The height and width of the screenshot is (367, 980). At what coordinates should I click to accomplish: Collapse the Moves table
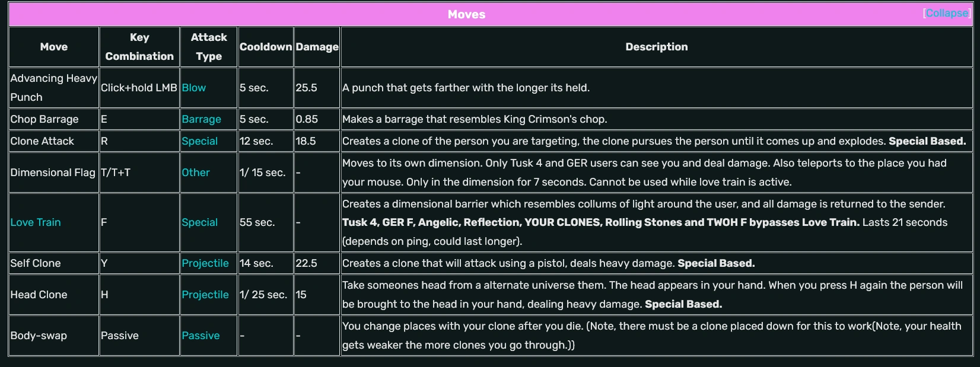[946, 13]
